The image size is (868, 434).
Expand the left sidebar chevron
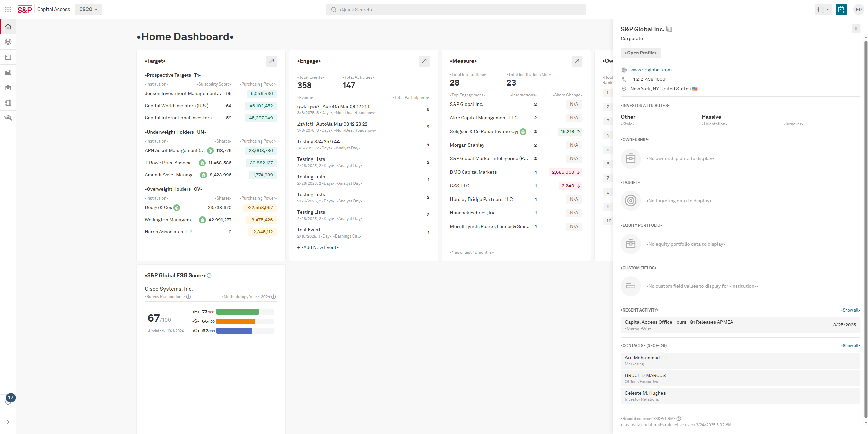click(8, 422)
